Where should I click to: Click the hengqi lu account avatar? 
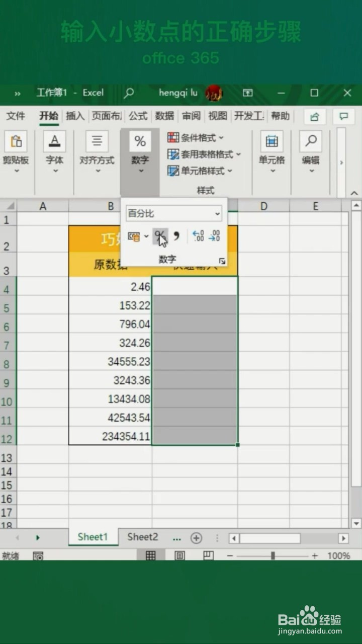pyautogui.click(x=214, y=93)
